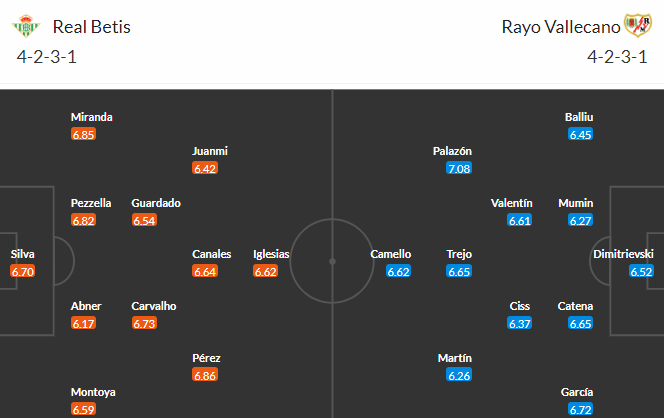Click Trejo's player name
The image size is (664, 418).
[459, 254]
